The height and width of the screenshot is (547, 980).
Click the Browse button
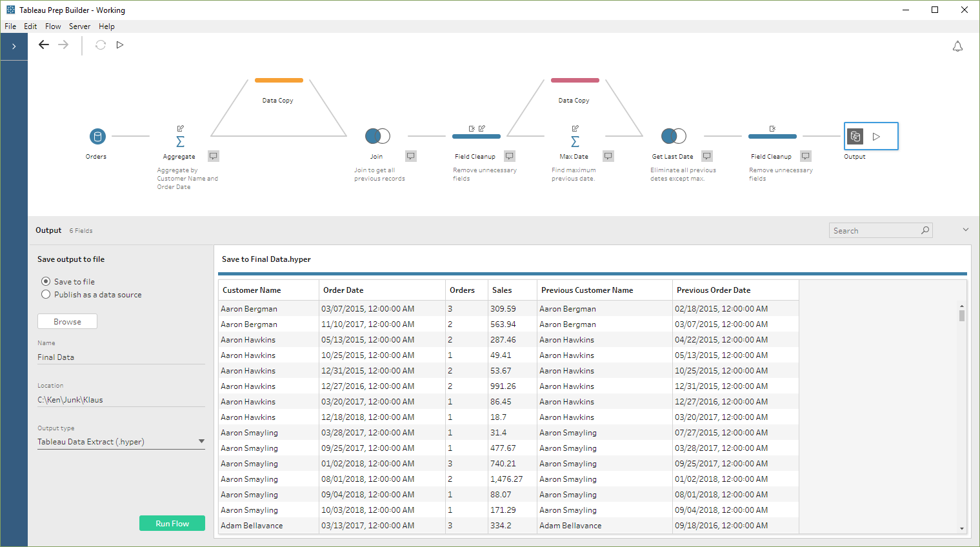pyautogui.click(x=67, y=321)
